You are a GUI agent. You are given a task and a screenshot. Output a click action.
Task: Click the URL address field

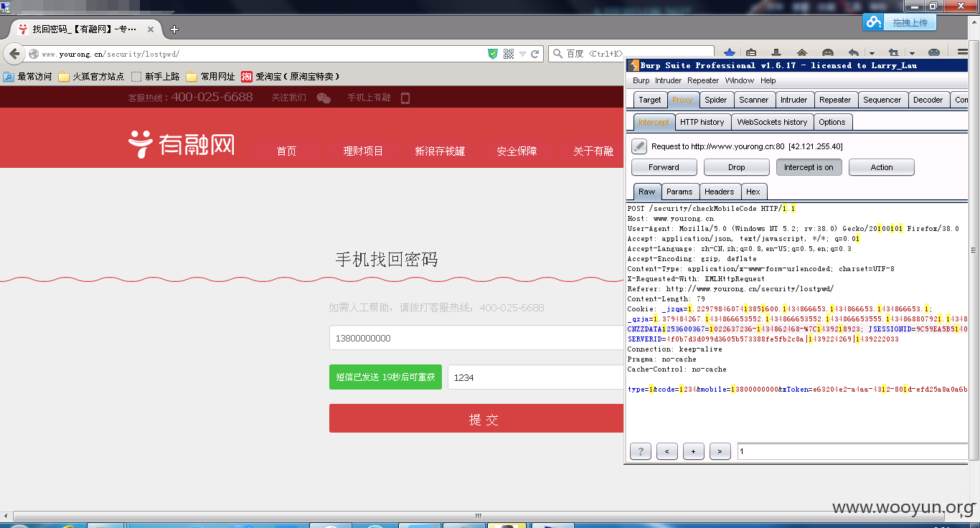[262, 54]
